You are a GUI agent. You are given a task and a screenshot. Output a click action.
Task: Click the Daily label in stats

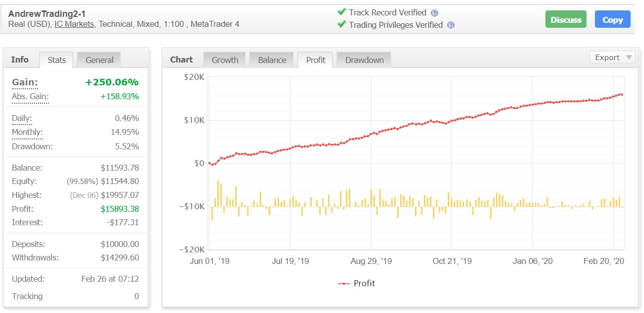(22, 119)
